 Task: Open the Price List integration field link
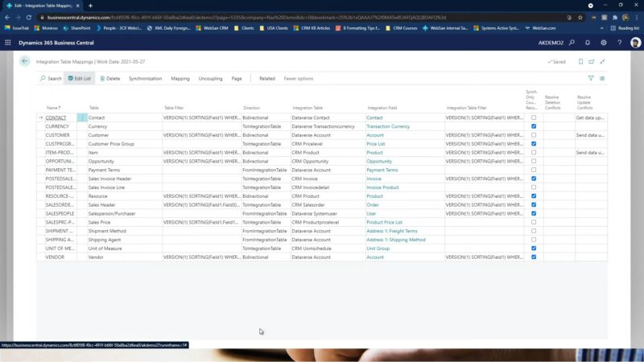375,144
